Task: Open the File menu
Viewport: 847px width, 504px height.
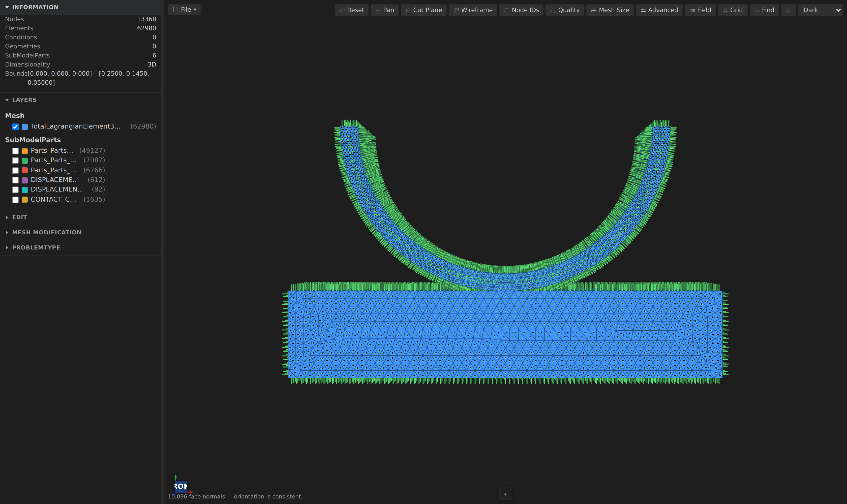Action: pos(184,10)
